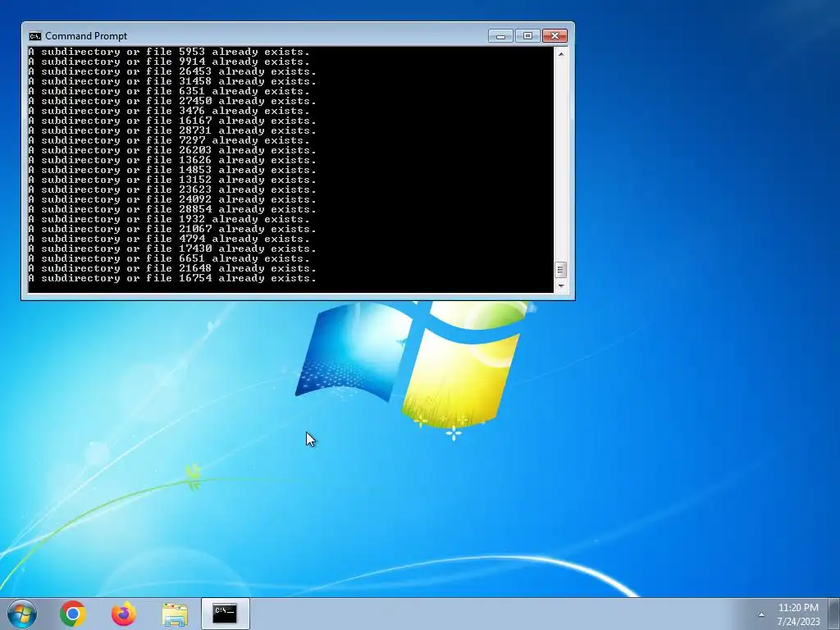Screen dimensions: 840x630
Task: Click the line mentioning file 27450
Action: click(x=172, y=101)
